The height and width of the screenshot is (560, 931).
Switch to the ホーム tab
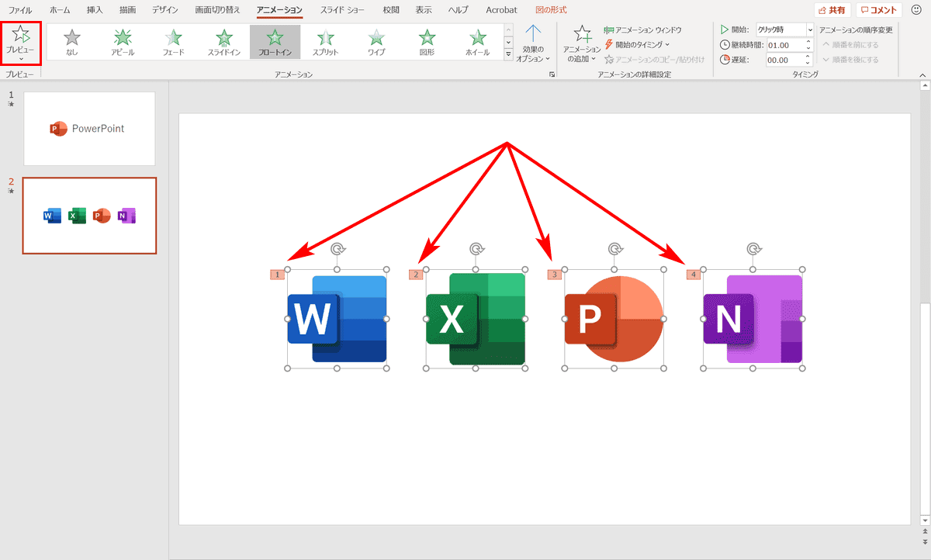click(x=60, y=10)
